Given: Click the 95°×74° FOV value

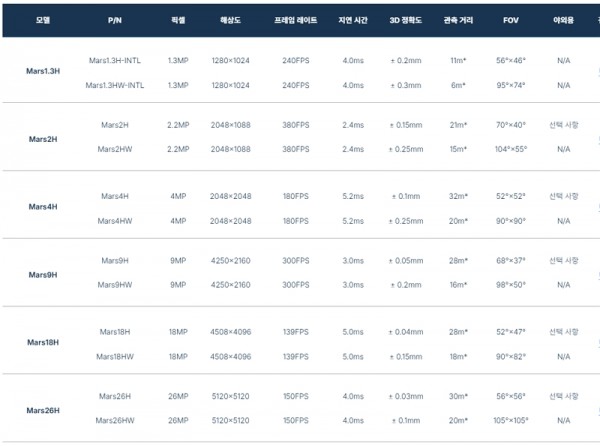Looking at the screenshot, I should (x=511, y=85).
